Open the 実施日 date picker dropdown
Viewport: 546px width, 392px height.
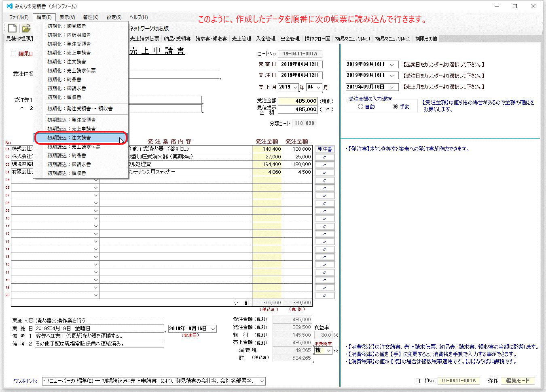(213, 329)
